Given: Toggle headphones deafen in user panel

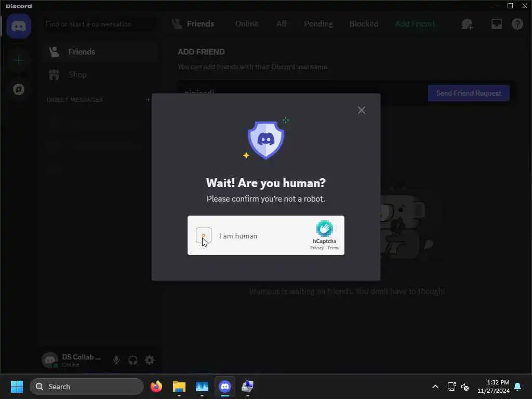Looking at the screenshot, I should (x=132, y=360).
